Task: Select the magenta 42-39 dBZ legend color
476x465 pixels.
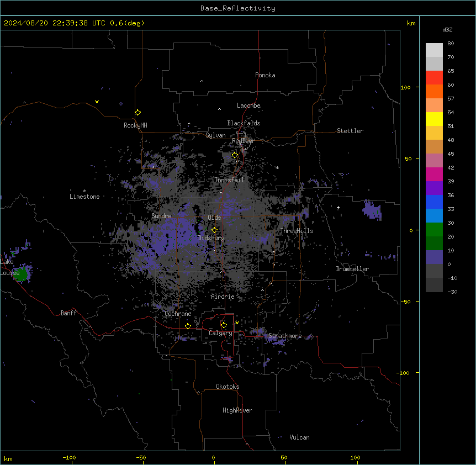Action: tap(434, 174)
